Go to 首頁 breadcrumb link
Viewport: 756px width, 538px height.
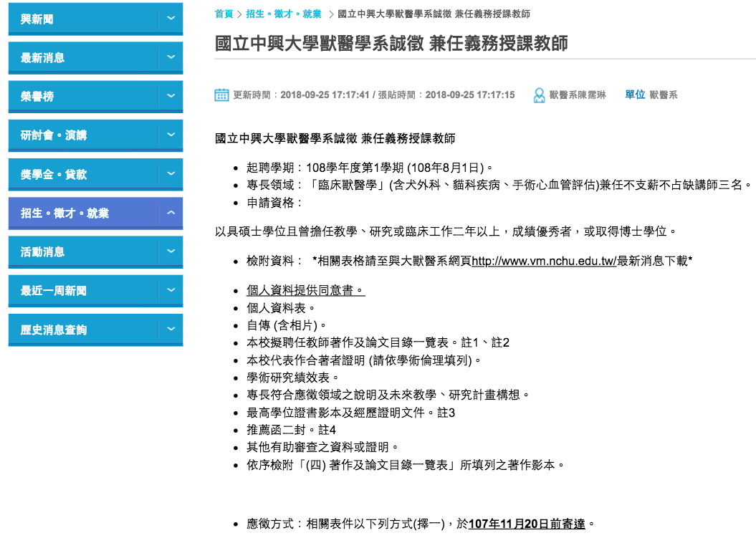(x=224, y=14)
